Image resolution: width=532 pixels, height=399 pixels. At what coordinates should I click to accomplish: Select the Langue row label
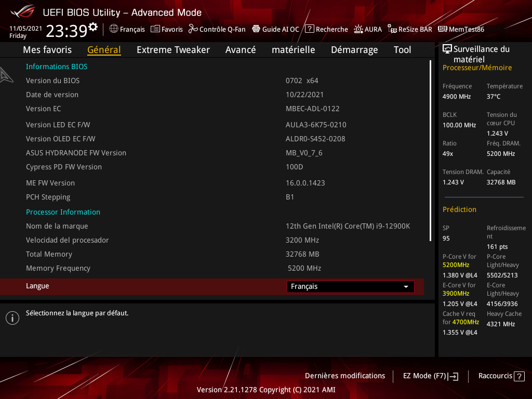(37, 286)
